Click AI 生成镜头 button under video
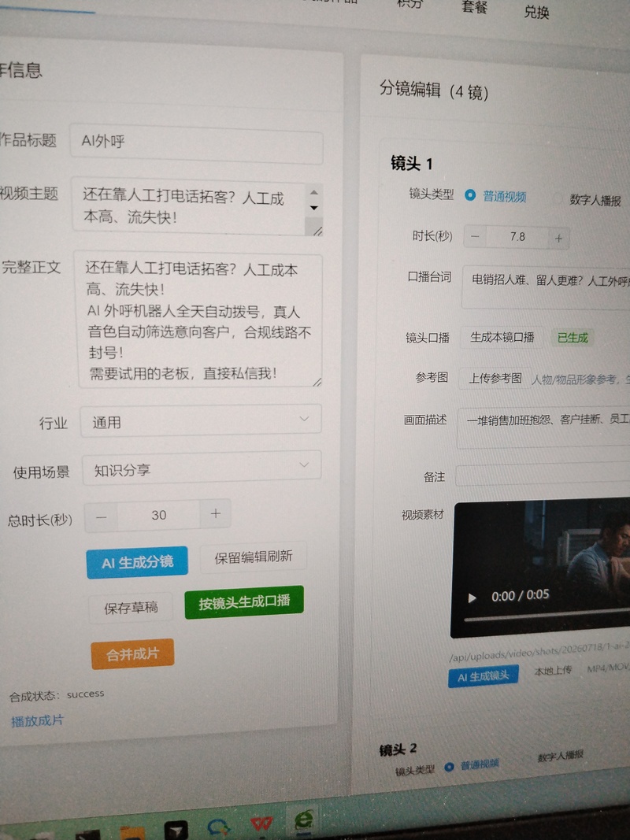 pos(484,676)
